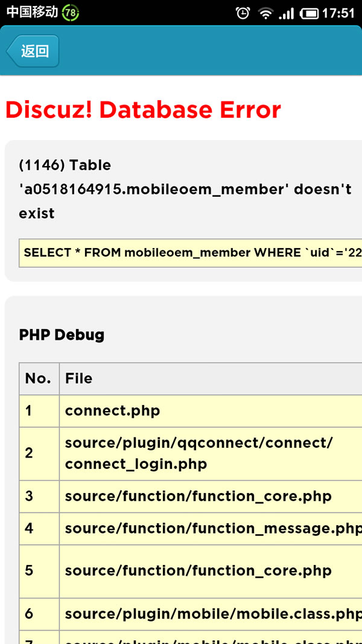Select row 5 function_core.php entry

(x=191, y=571)
